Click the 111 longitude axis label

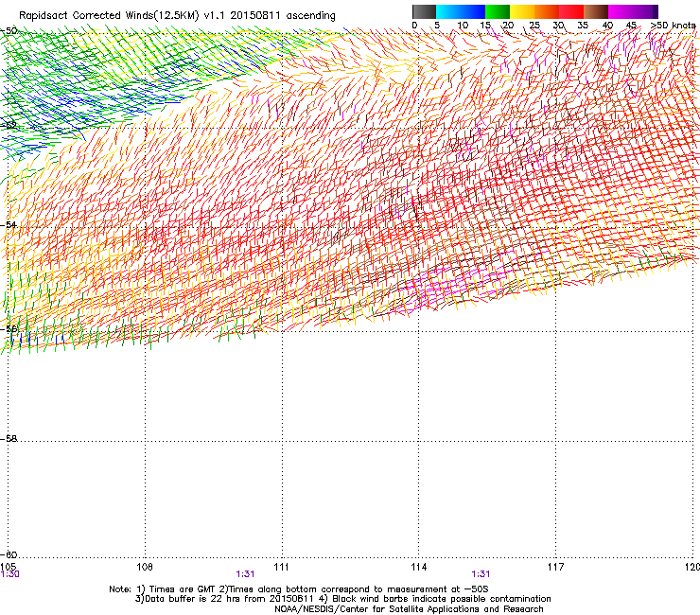pyautogui.click(x=281, y=567)
